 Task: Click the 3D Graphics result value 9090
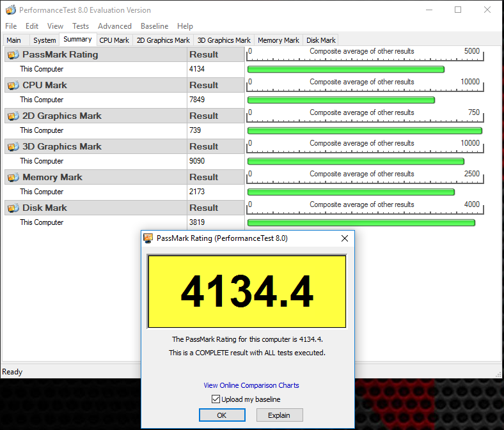click(x=197, y=161)
